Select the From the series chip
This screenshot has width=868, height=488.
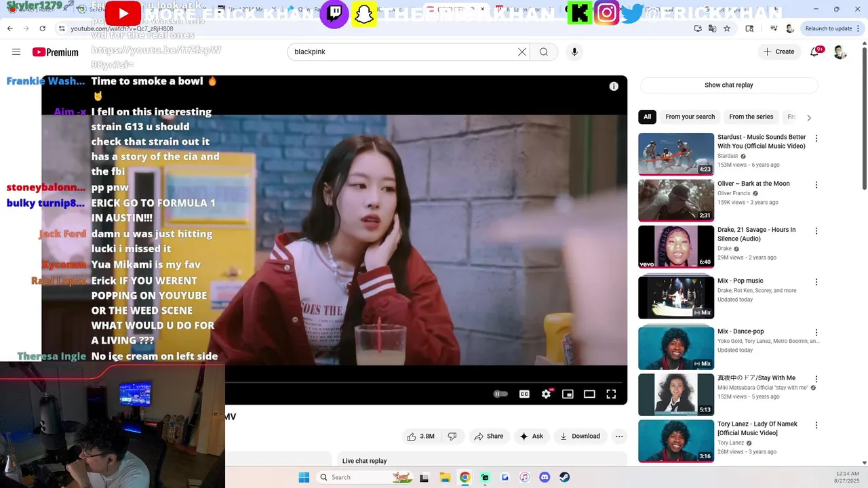point(751,117)
